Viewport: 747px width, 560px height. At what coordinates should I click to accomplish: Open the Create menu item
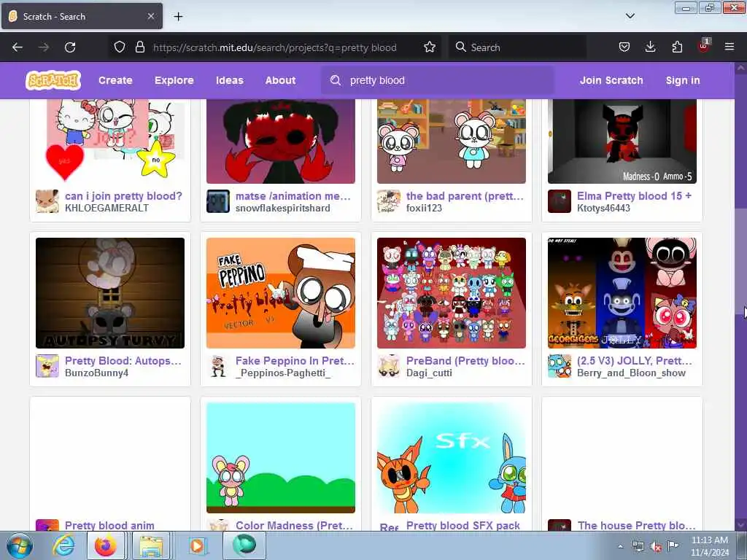pos(115,80)
